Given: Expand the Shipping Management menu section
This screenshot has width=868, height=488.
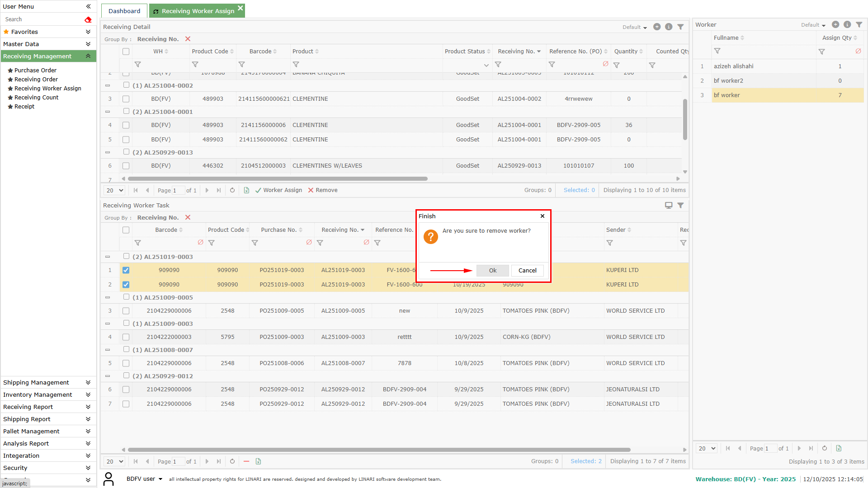Looking at the screenshot, I should click(47, 382).
